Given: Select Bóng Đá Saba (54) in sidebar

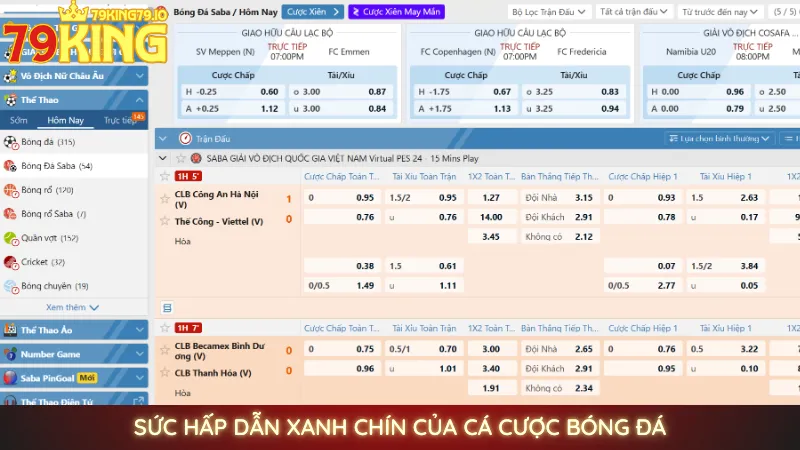Looking at the screenshot, I should point(74,166).
